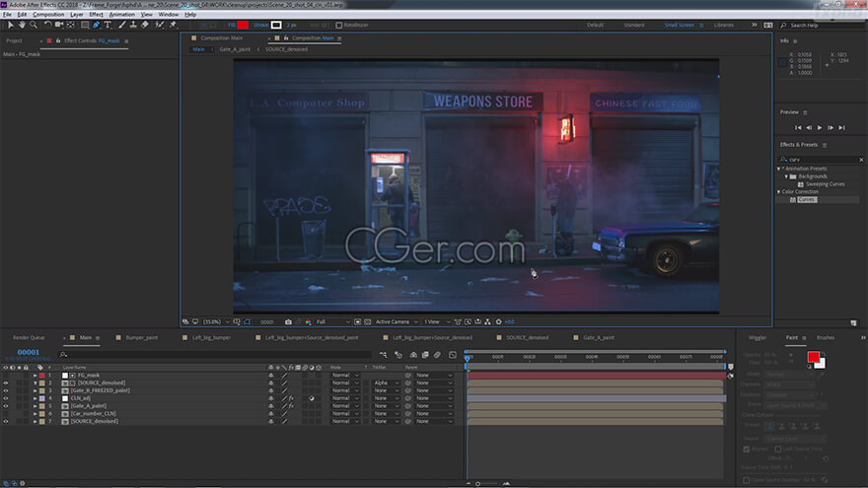
Task: Select the Clone Stamp tool
Action: point(133,25)
